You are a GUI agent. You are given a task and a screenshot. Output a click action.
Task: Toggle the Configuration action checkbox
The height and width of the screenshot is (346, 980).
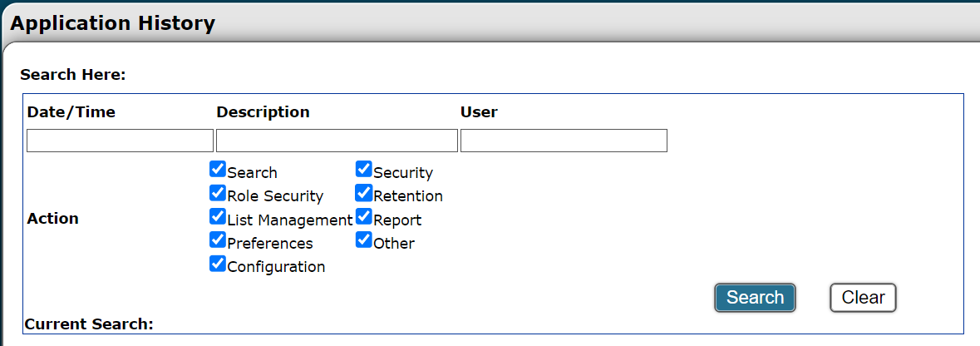pyautogui.click(x=218, y=264)
